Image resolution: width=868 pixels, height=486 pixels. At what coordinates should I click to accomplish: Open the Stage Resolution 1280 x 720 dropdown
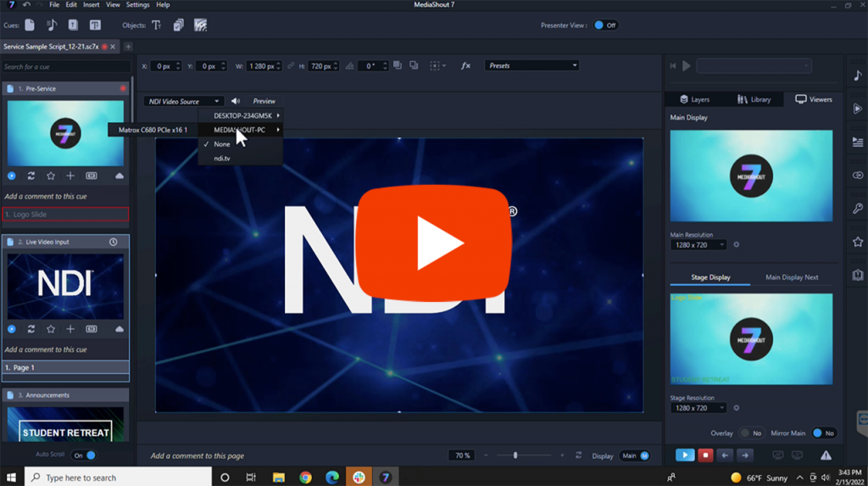coord(698,408)
